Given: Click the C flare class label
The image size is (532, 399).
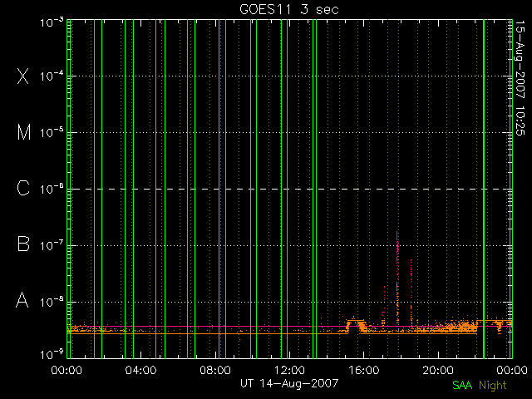Looking at the screenshot, I should coord(23,189).
